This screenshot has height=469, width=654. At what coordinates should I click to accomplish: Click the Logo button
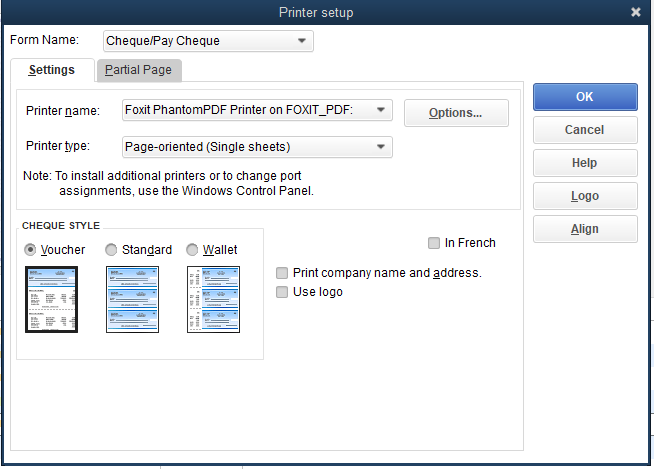tap(585, 196)
